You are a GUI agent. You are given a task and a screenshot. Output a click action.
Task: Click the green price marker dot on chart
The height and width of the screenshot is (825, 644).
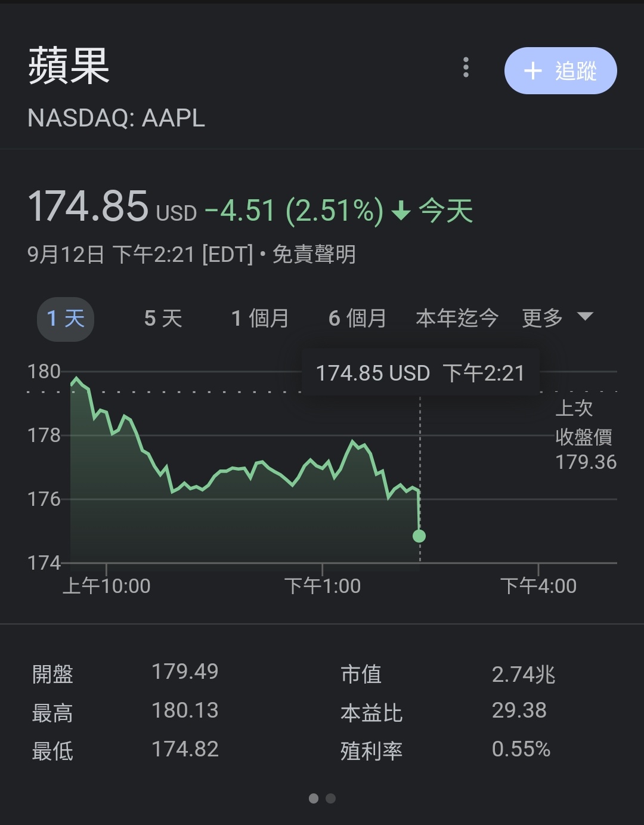point(419,536)
